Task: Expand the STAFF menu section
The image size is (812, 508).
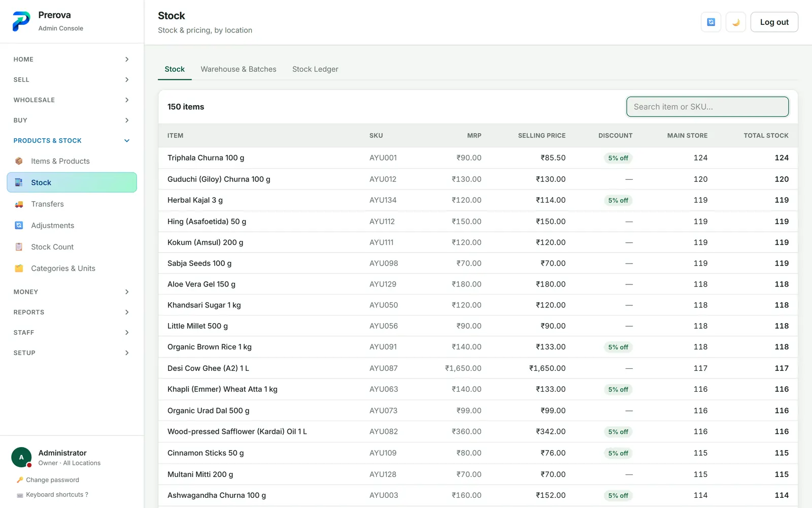Action: pyautogui.click(x=72, y=333)
